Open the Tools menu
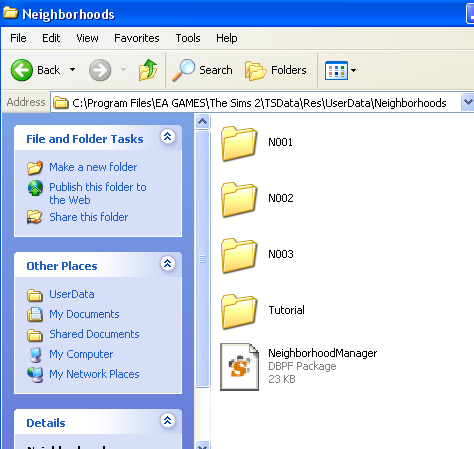This screenshot has height=449, width=474. point(188,38)
